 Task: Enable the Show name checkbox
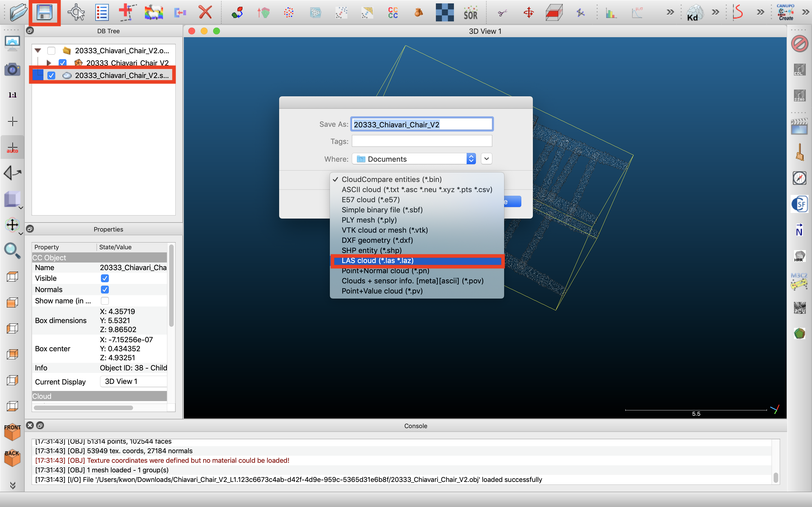coord(105,301)
